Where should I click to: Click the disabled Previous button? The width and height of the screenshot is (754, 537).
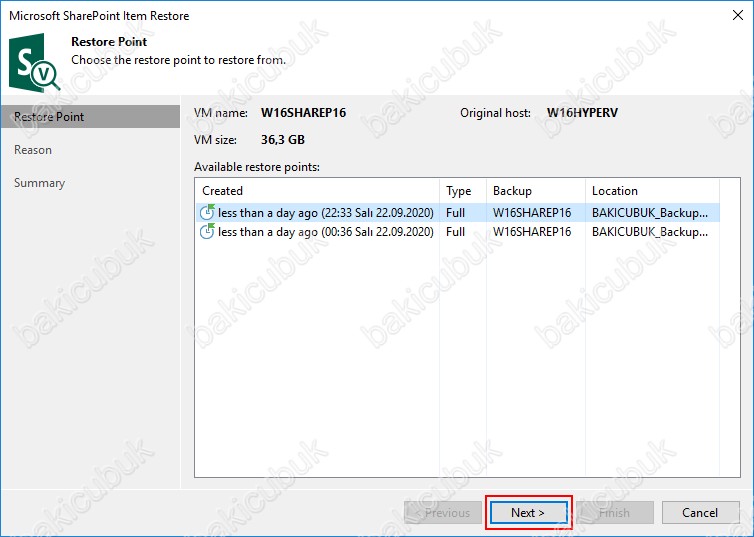tap(442, 512)
